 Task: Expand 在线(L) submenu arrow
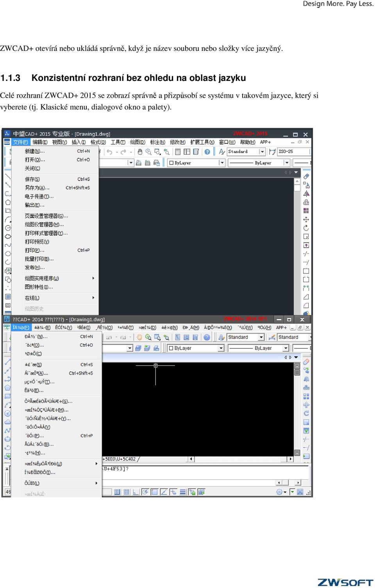pos(93,298)
